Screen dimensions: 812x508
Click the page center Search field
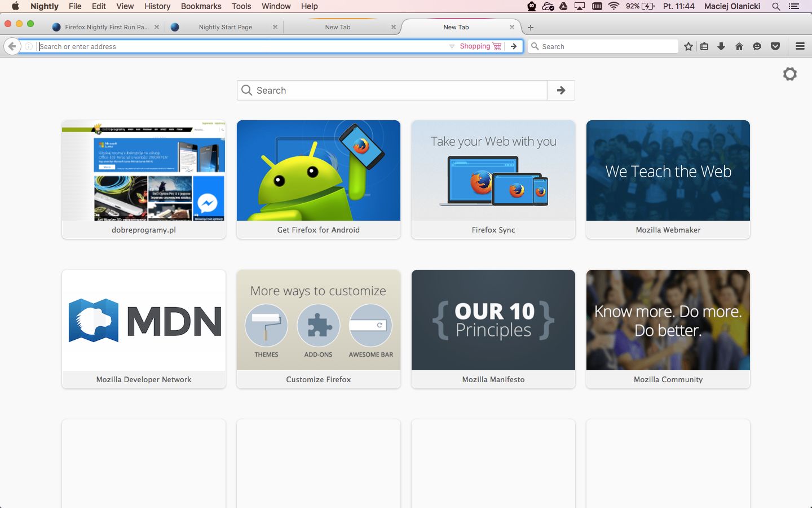[x=392, y=90]
